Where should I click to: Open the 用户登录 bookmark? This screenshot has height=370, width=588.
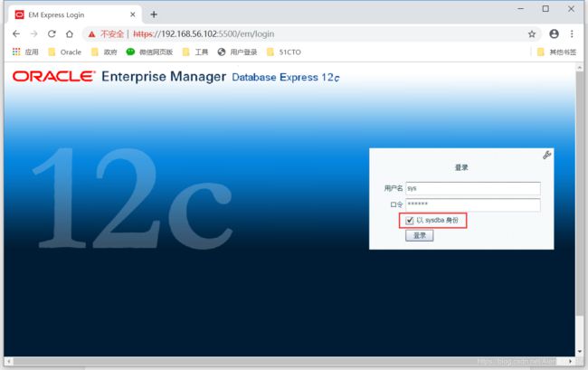(x=237, y=52)
